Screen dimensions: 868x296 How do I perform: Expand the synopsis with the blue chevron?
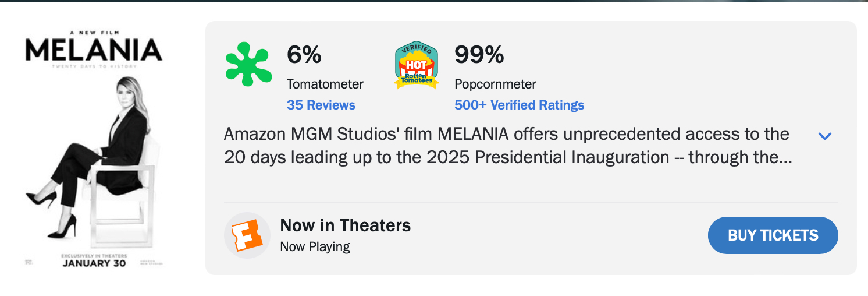[825, 136]
